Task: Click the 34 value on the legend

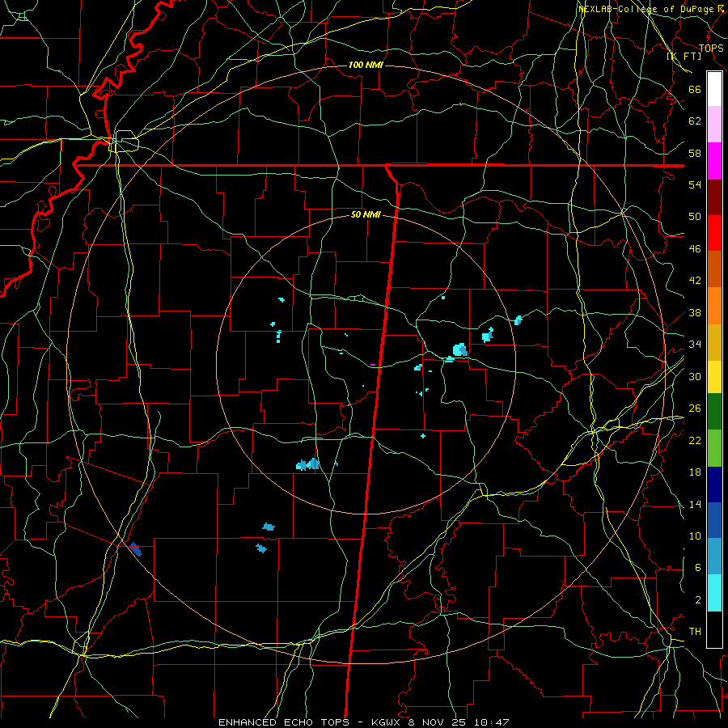Action: (x=695, y=344)
